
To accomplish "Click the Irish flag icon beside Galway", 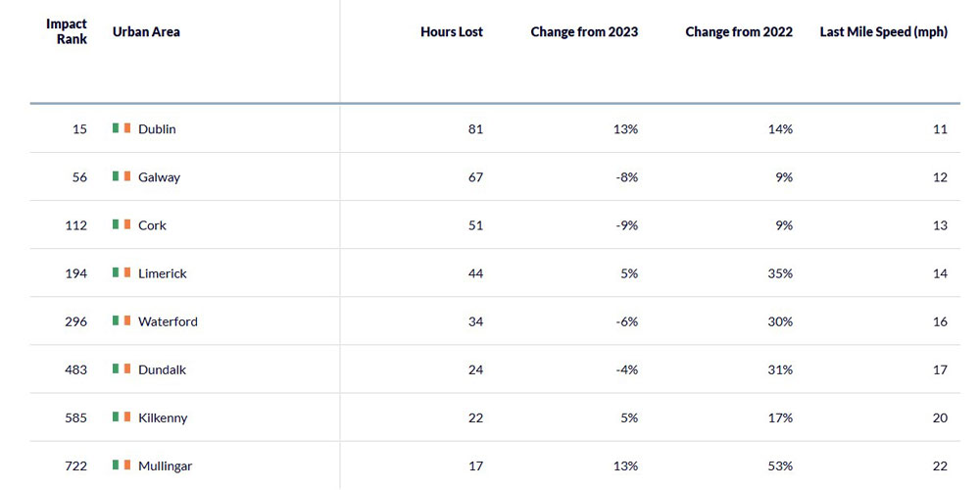I will point(122,176).
